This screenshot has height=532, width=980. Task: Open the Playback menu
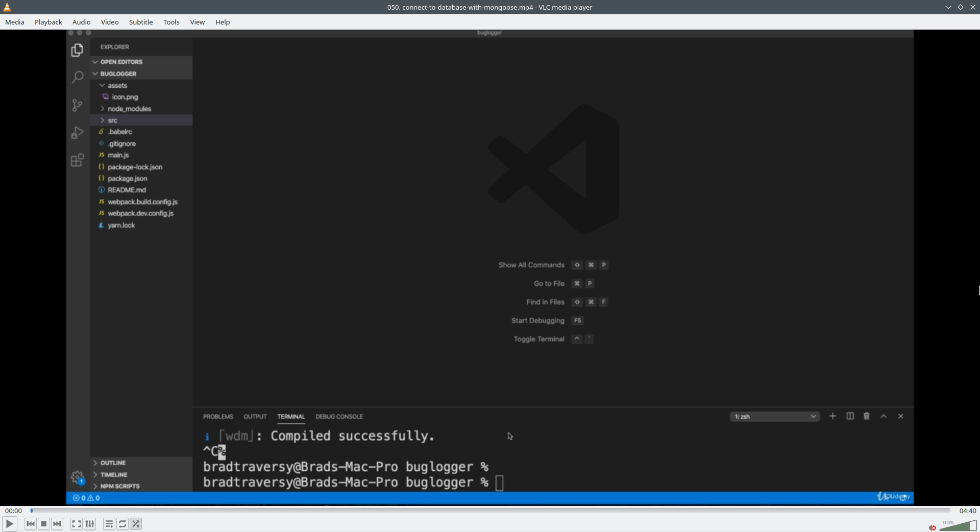point(48,22)
